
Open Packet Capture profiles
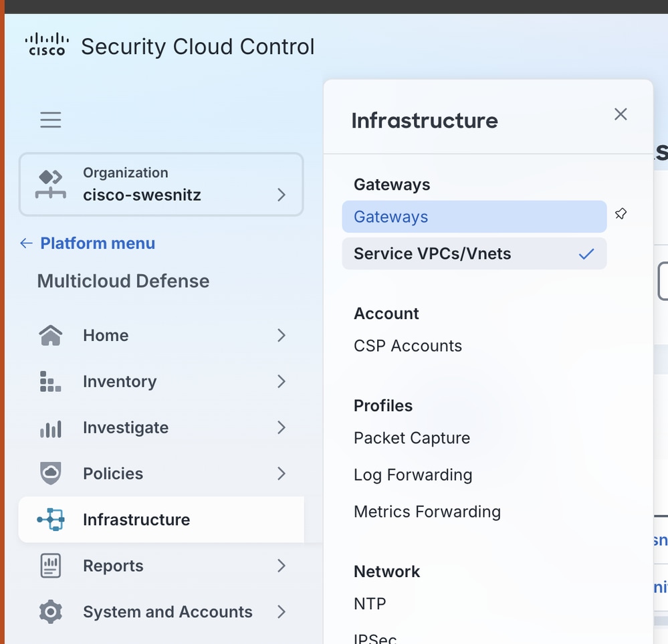pyautogui.click(x=412, y=438)
